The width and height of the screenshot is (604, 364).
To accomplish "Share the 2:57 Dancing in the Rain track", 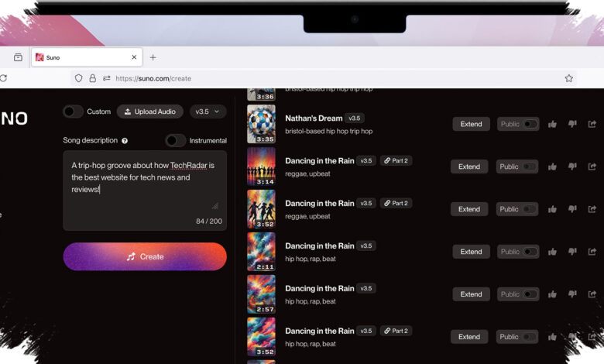I will 592,294.
